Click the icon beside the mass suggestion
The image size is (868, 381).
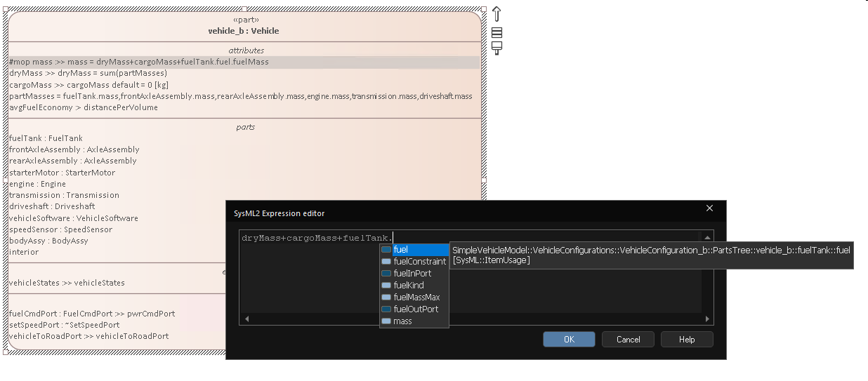pos(386,321)
